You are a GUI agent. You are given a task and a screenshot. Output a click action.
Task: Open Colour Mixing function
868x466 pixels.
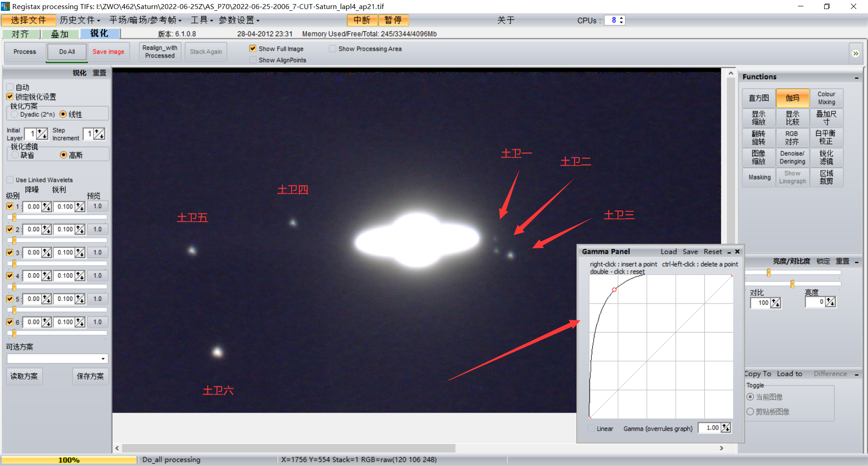tap(826, 98)
